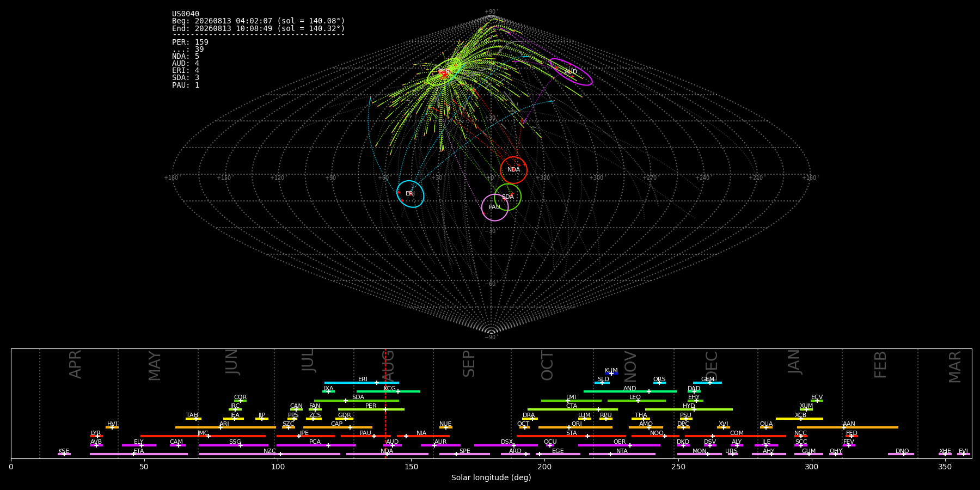The width and height of the screenshot is (980, 490).
Task: Click the US0040 station title text
Action: [x=186, y=14]
